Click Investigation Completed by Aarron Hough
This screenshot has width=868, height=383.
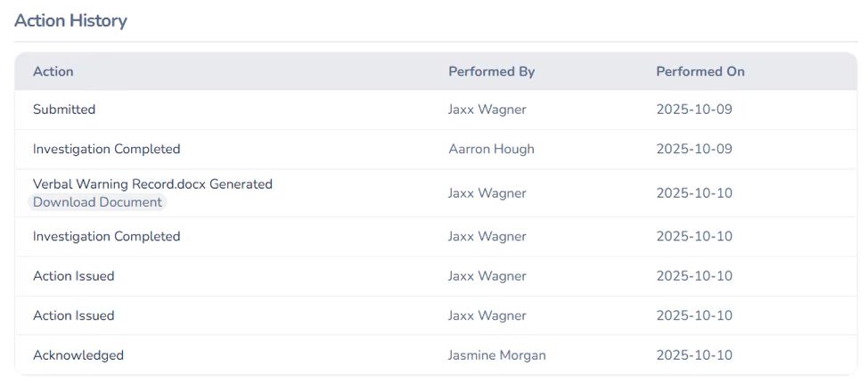click(107, 149)
